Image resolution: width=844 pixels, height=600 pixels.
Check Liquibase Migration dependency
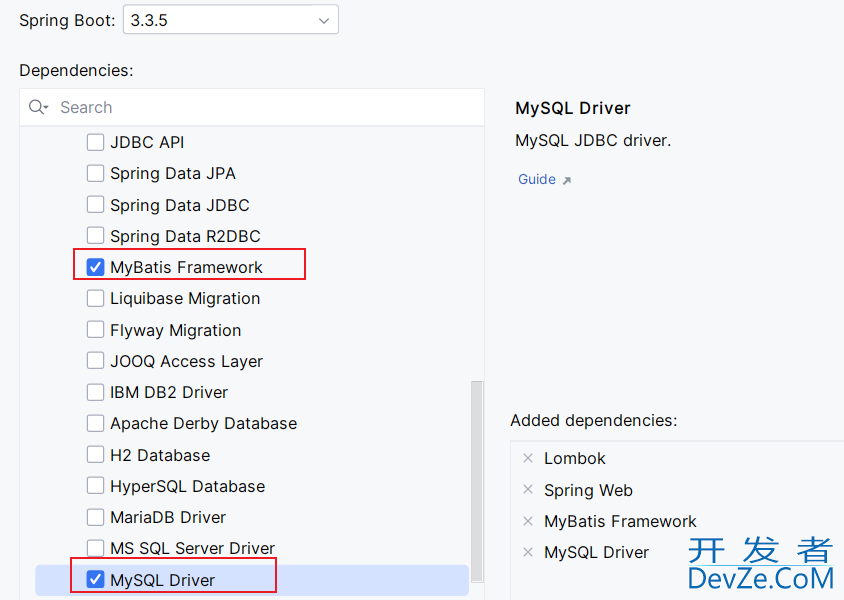pyautogui.click(x=95, y=298)
